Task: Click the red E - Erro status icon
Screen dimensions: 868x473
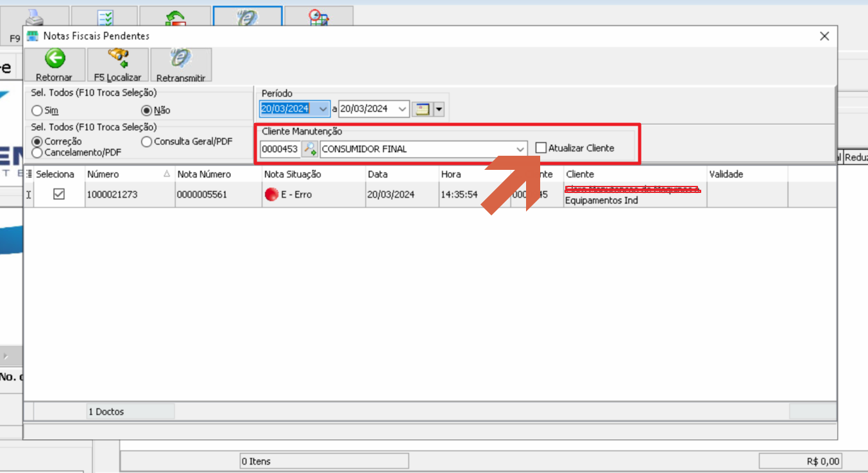Action: (x=271, y=194)
